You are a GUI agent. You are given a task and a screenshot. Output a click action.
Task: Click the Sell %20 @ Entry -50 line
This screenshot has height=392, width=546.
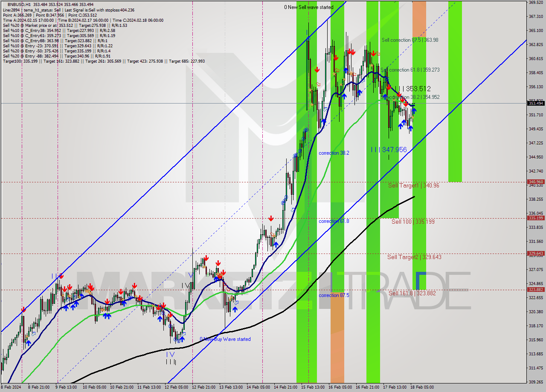(x=57, y=51)
